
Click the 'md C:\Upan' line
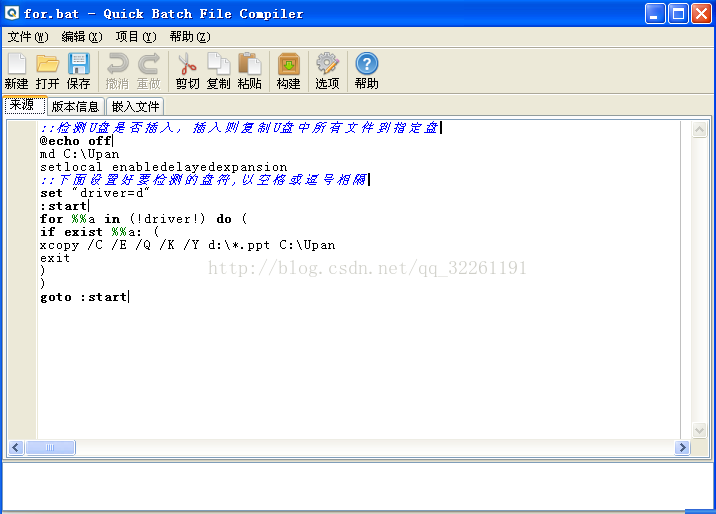coord(79,154)
